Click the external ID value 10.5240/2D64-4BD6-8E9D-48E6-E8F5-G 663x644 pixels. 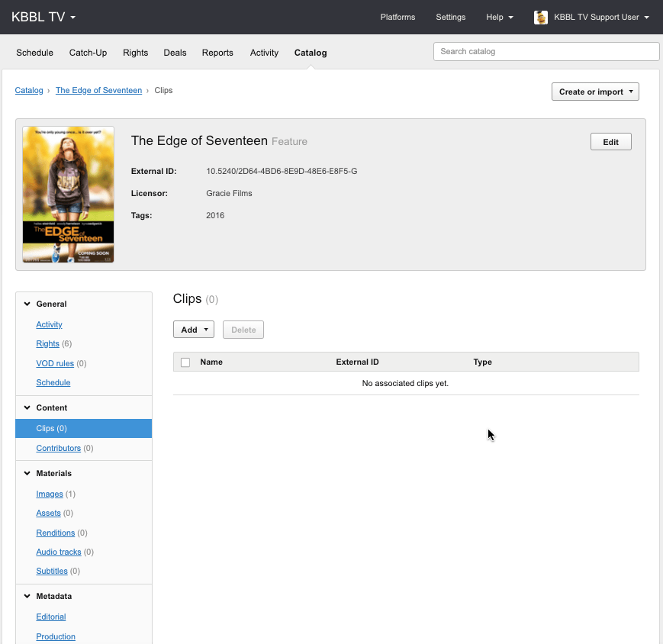pos(282,171)
